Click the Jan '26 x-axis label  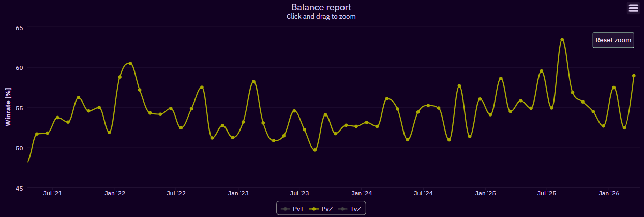coord(609,193)
